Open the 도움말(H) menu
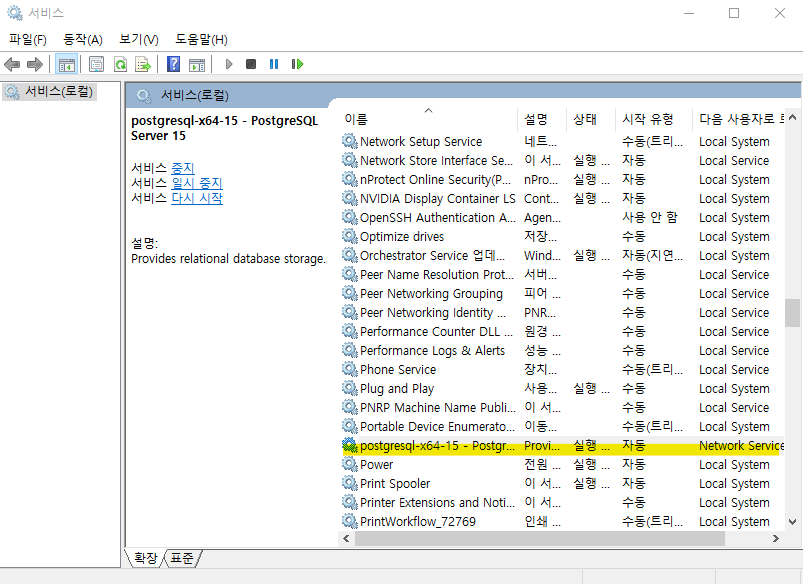The width and height of the screenshot is (803, 584). tap(201, 39)
